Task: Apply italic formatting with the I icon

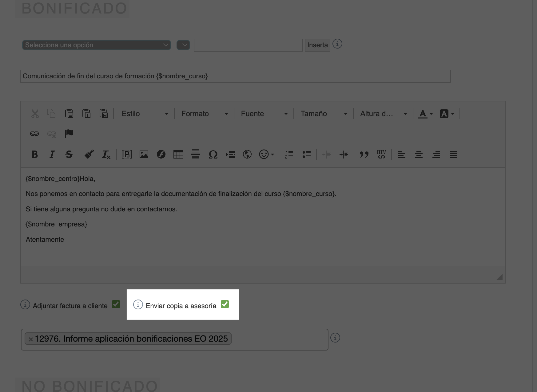Action: pos(52,154)
